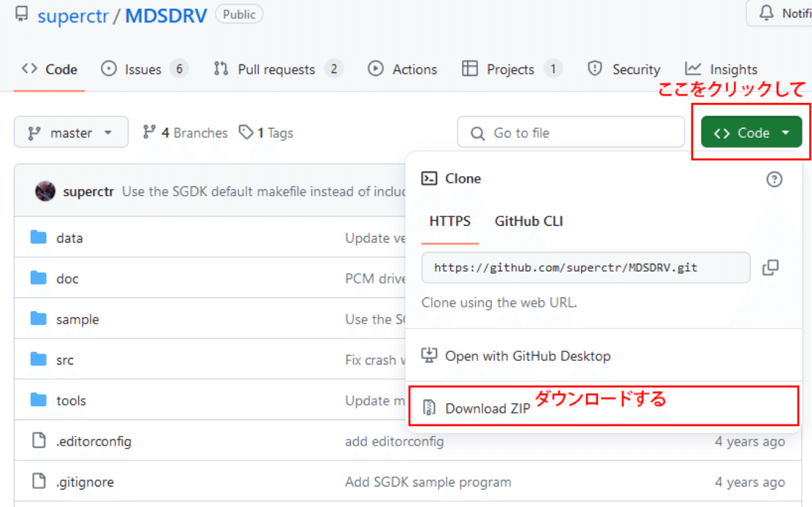Viewport: 812px width, 507px height.
Task: Open the master branch selector
Action: [71, 132]
